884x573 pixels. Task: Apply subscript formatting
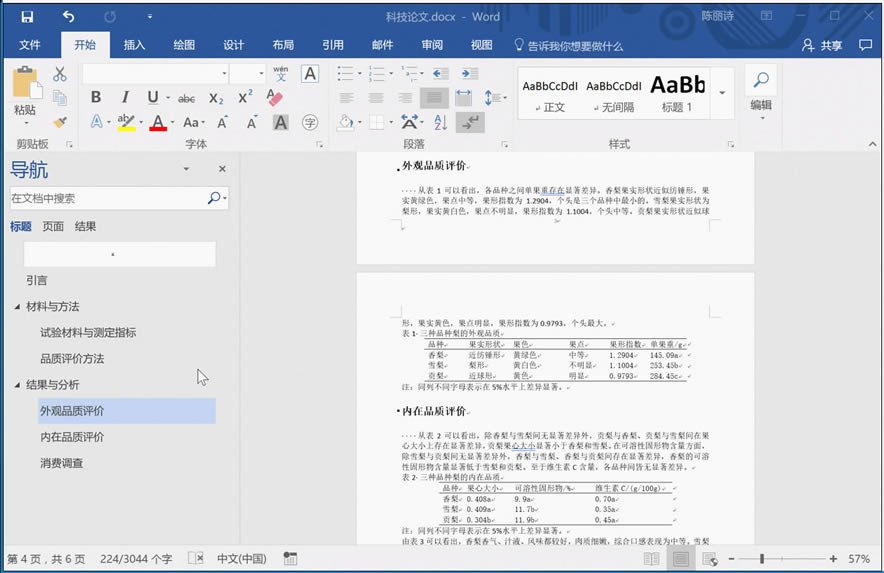216,99
